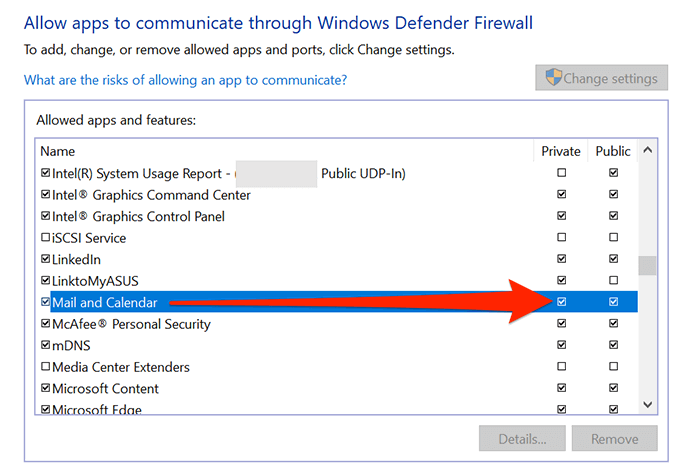Toggle the iSCSI Service checkbox
Screen dimensions: 680x466
click(x=45, y=238)
